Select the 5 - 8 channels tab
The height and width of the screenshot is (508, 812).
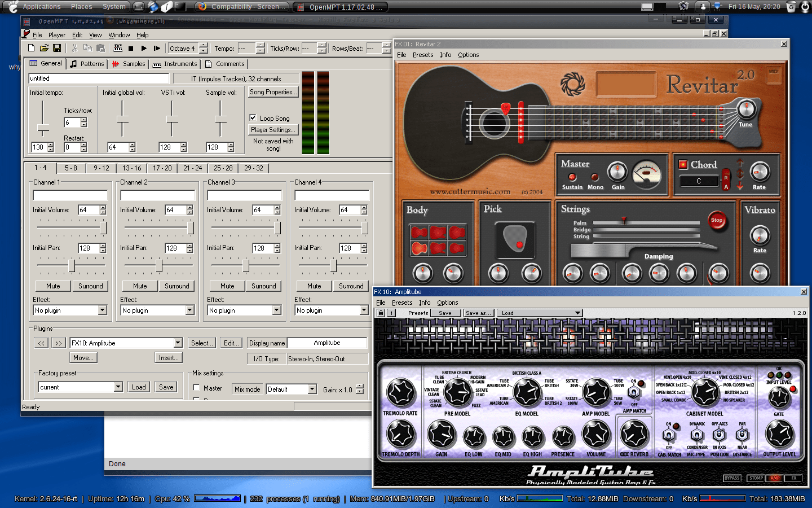[x=71, y=168]
